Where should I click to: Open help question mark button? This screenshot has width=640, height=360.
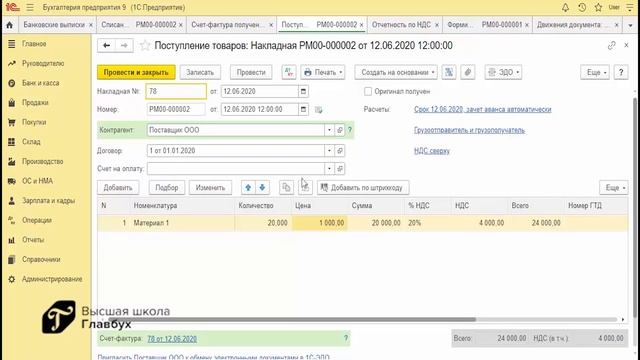click(621, 72)
